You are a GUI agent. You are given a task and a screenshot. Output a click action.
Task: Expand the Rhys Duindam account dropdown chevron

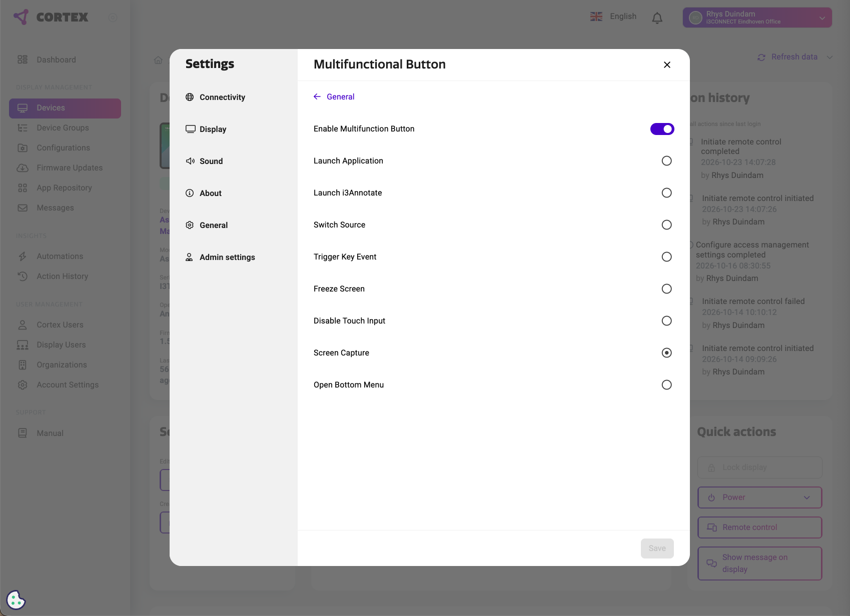tap(822, 18)
